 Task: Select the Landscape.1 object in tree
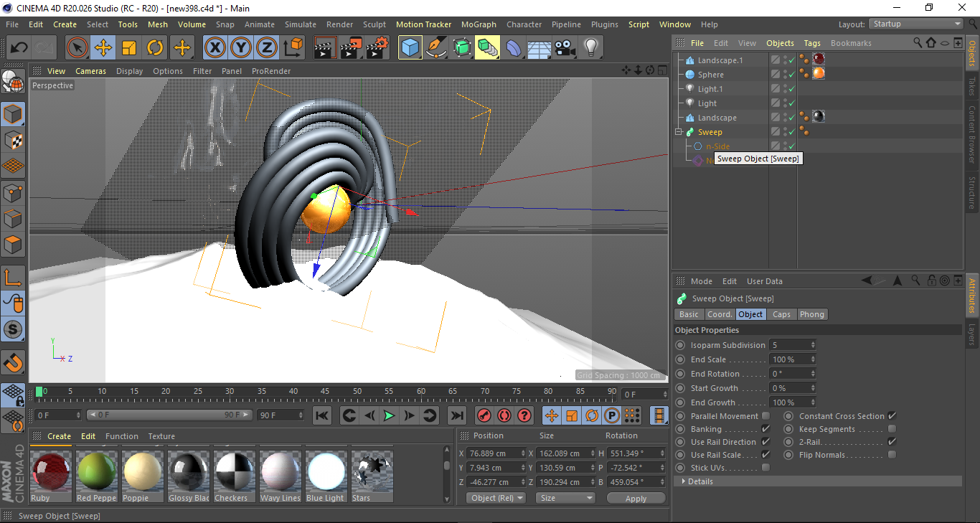pyautogui.click(x=720, y=60)
